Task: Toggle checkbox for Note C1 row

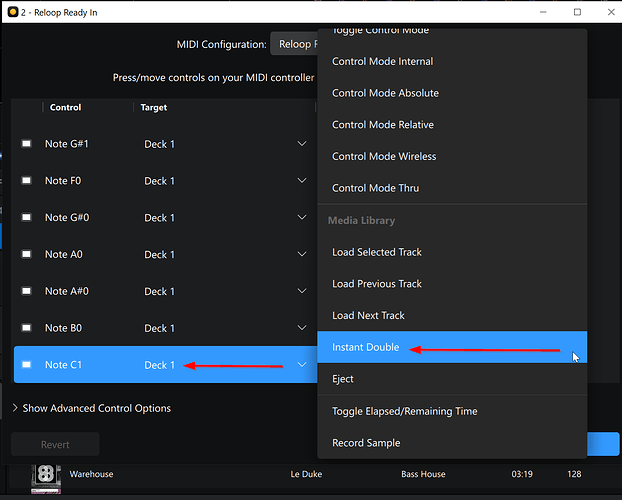Action: [26, 365]
